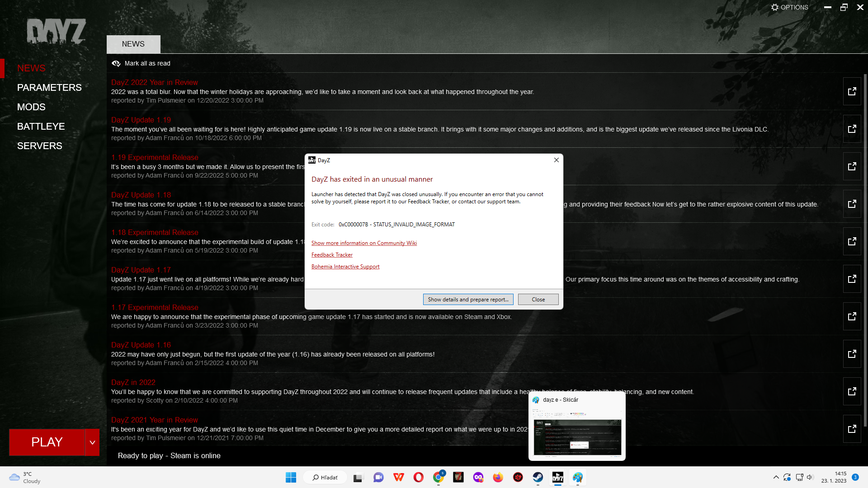Click Ready to play - Steam is online status
The image size is (868, 488).
(169, 456)
